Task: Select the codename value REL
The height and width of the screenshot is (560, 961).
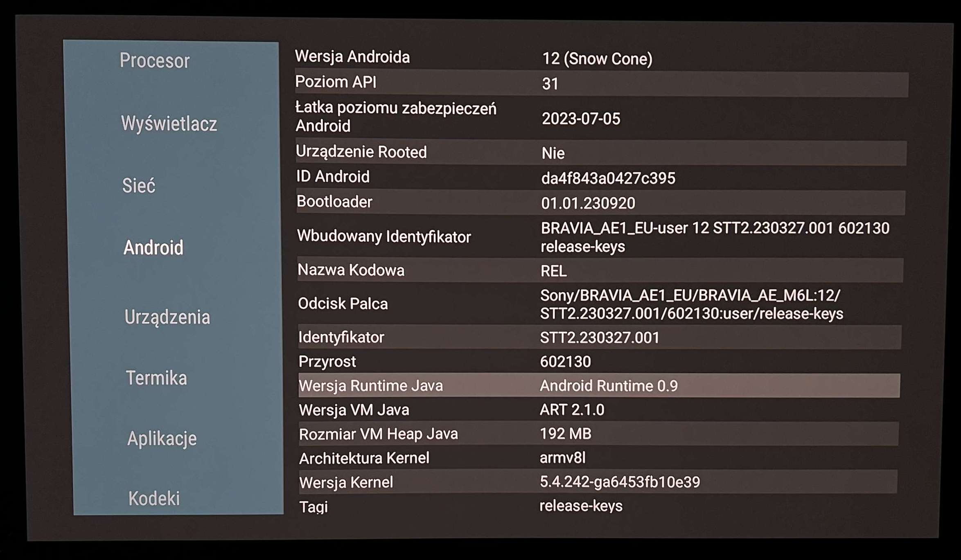Action: click(553, 271)
